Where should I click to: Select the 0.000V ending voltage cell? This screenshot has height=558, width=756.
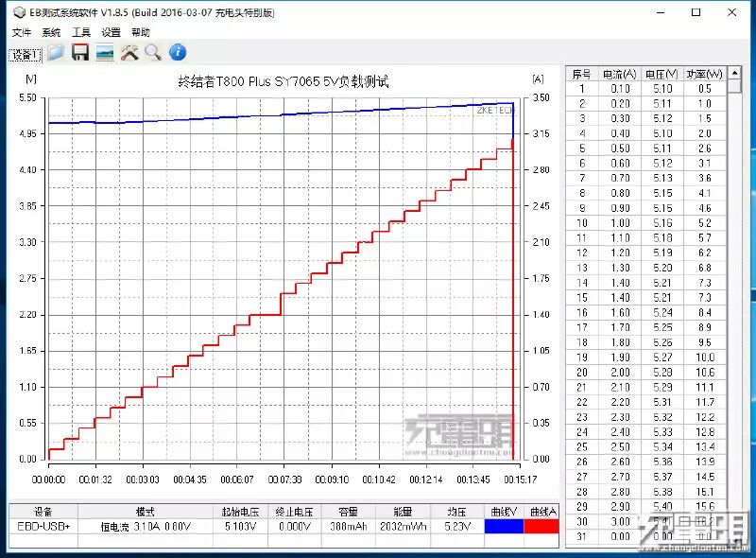coord(295,526)
